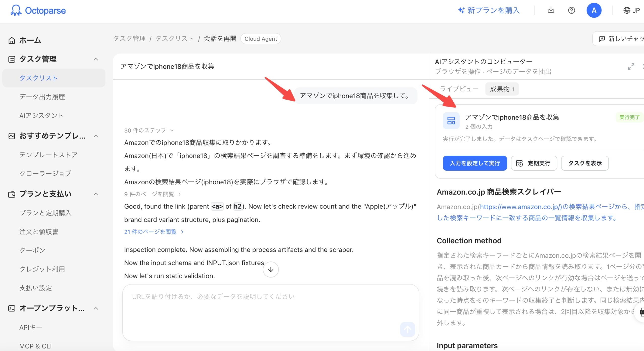This screenshot has height=351, width=644.
Task: Click the 実行完了 status badge
Action: 629,117
